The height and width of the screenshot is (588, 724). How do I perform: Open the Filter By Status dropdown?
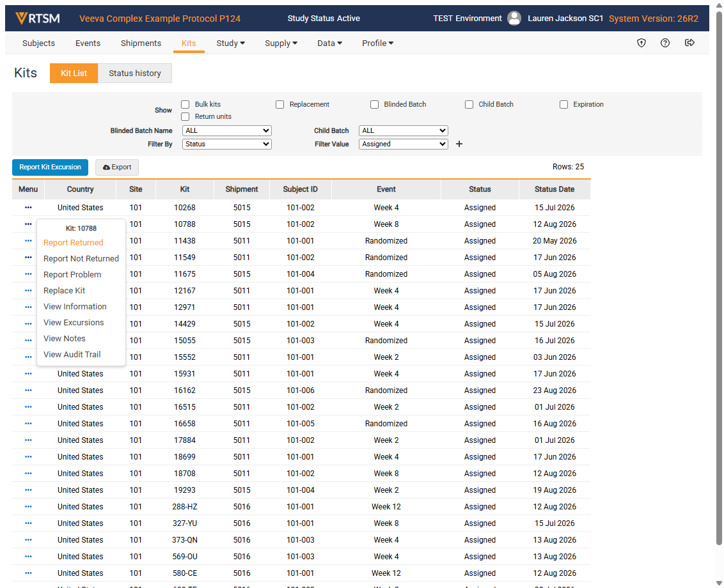tap(226, 144)
